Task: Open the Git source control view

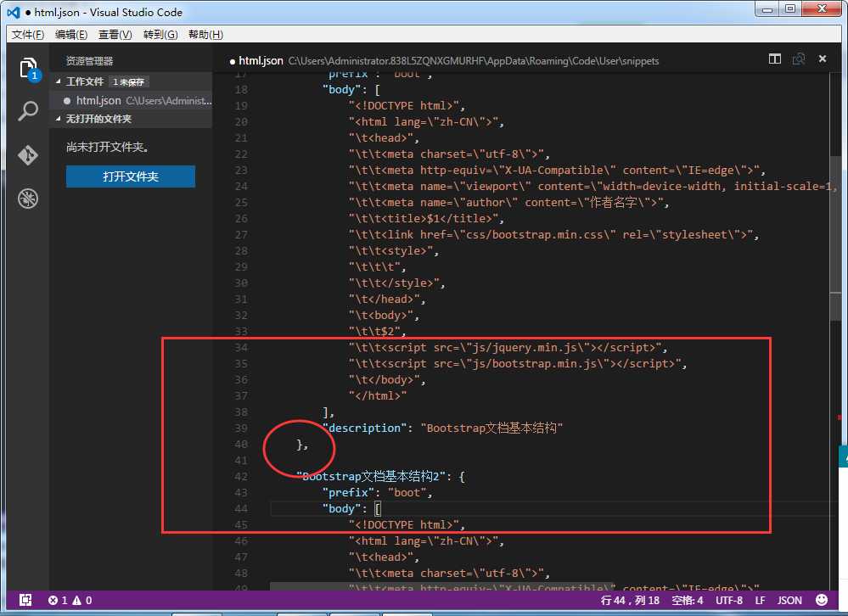Action: click(x=27, y=155)
